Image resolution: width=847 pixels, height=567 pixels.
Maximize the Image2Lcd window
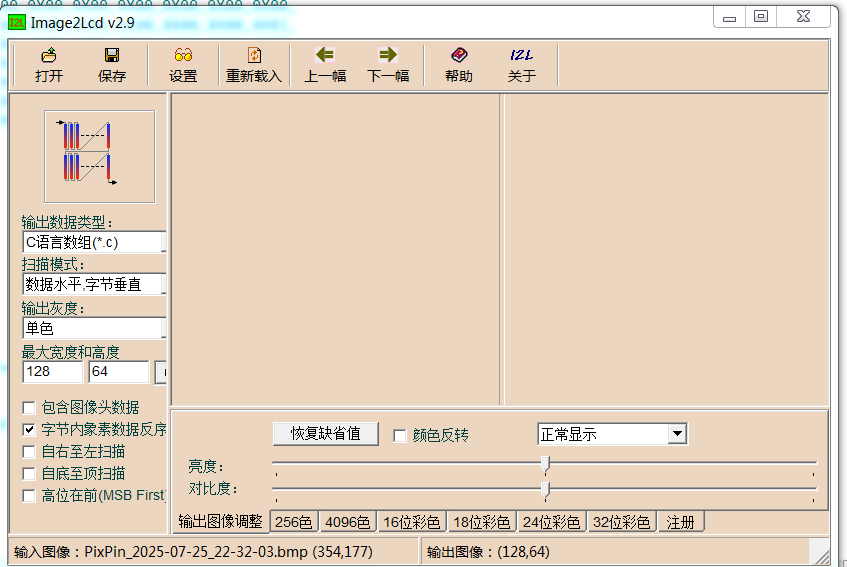761,17
